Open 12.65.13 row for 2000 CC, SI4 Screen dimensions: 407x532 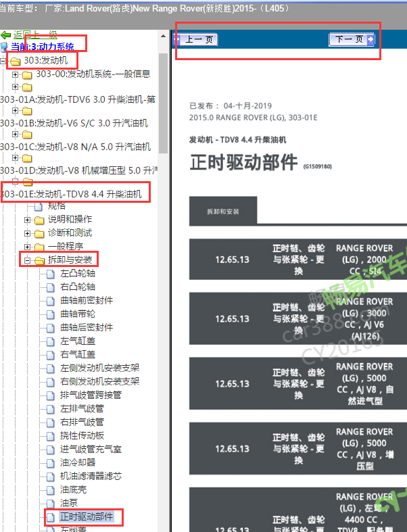click(298, 260)
